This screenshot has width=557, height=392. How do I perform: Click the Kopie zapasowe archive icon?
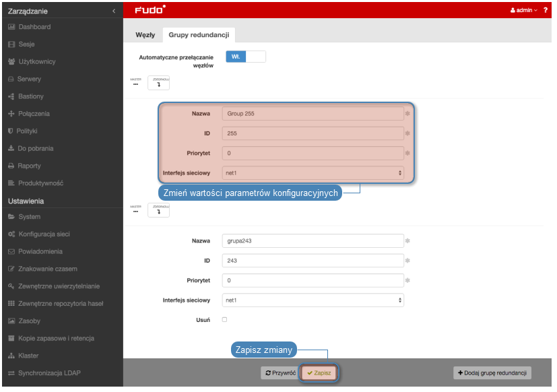pyautogui.click(x=11, y=339)
